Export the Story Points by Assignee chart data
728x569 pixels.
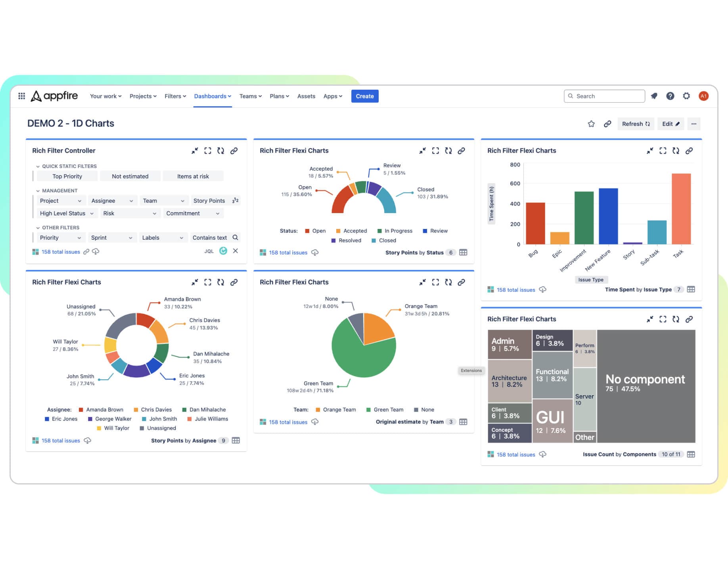click(x=87, y=440)
